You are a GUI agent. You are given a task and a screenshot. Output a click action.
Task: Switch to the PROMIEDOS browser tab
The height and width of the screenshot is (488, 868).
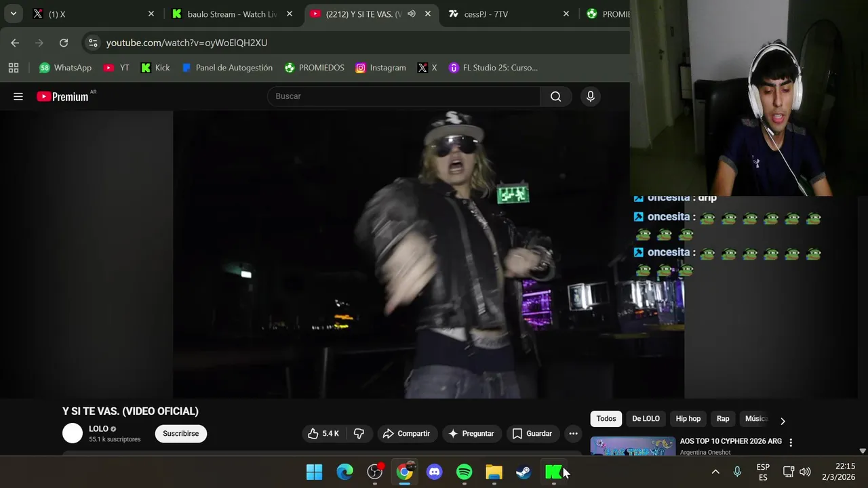pos(607,14)
